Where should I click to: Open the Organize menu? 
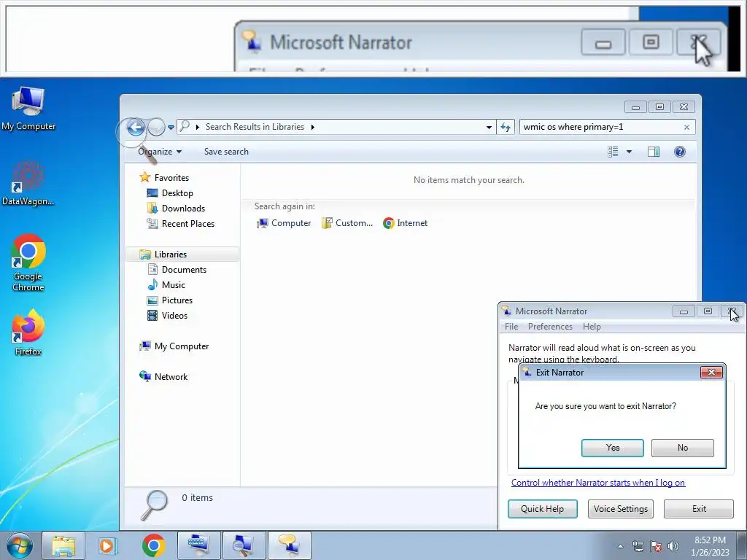160,152
